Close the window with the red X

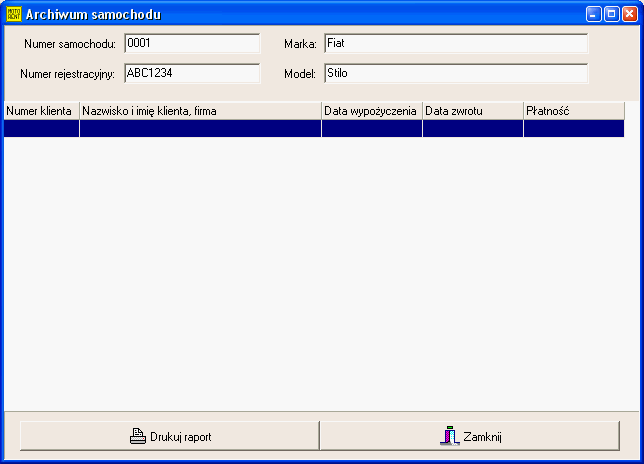(x=628, y=15)
